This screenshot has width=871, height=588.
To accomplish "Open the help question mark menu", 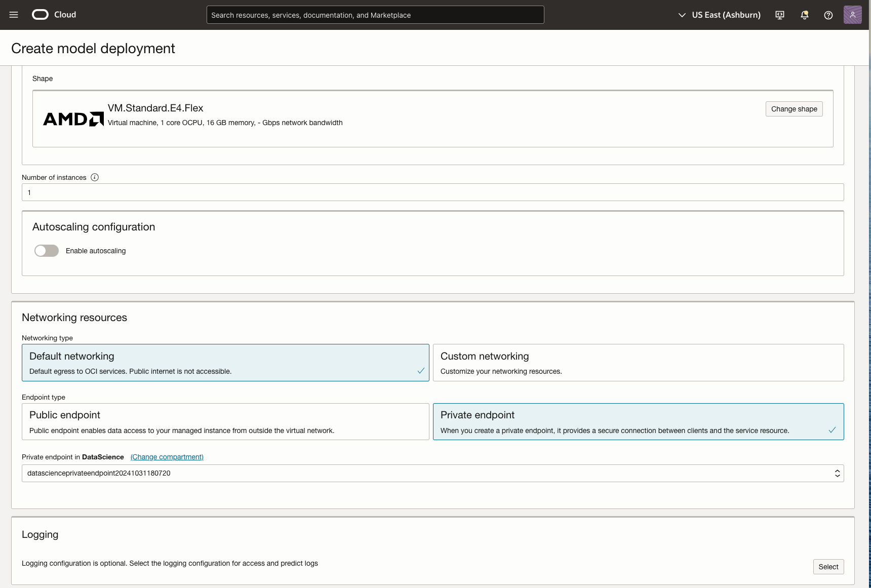I will coord(828,15).
